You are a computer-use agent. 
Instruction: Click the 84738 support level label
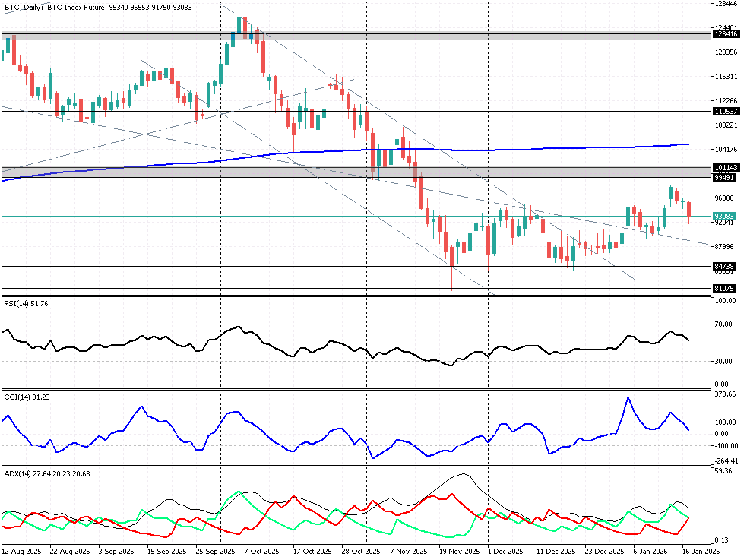[723, 267]
